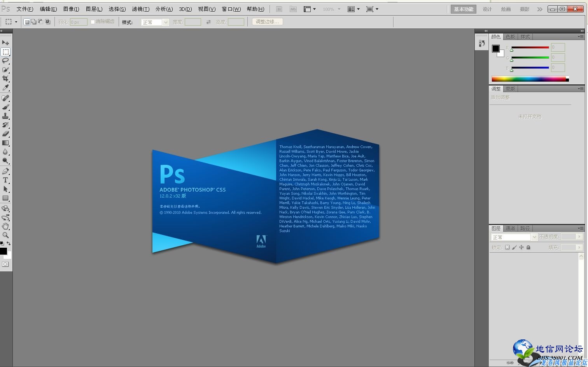Select the Lasso tool

coord(5,61)
